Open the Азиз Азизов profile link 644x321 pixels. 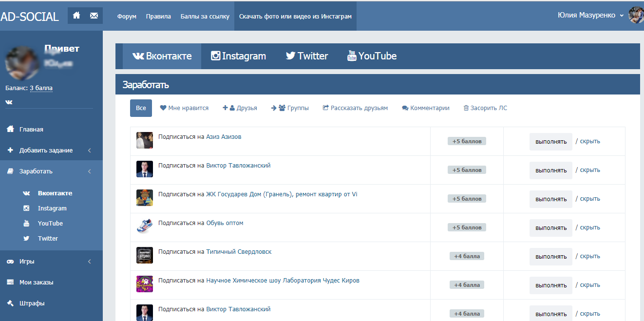(224, 137)
